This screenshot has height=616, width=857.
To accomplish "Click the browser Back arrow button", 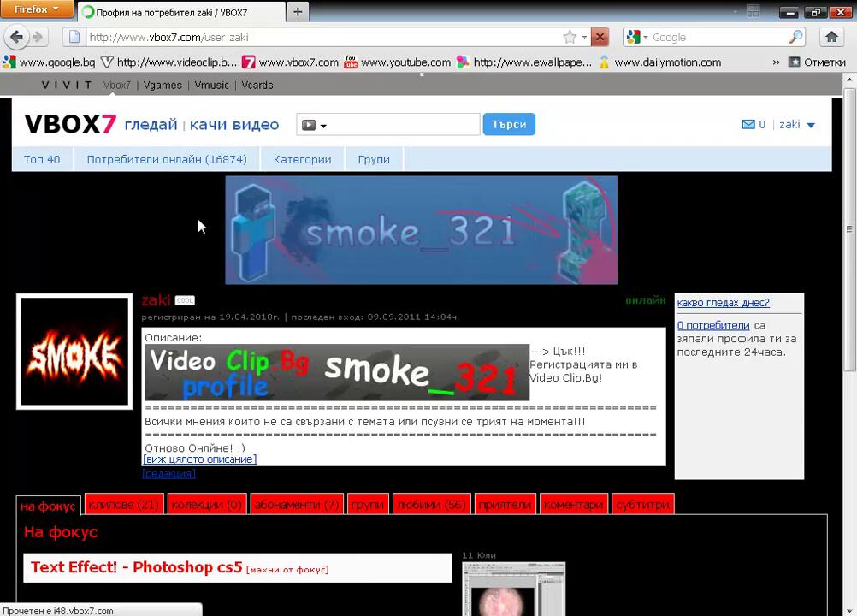I will coord(15,37).
